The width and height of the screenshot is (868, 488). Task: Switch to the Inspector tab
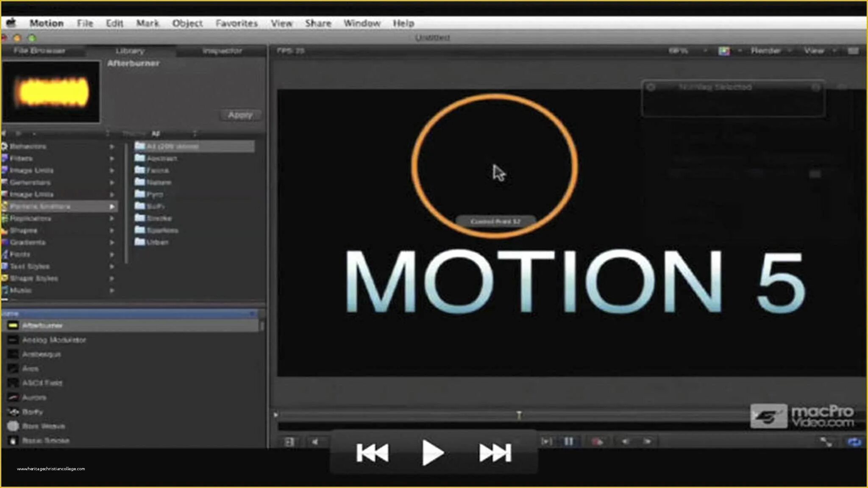point(222,51)
